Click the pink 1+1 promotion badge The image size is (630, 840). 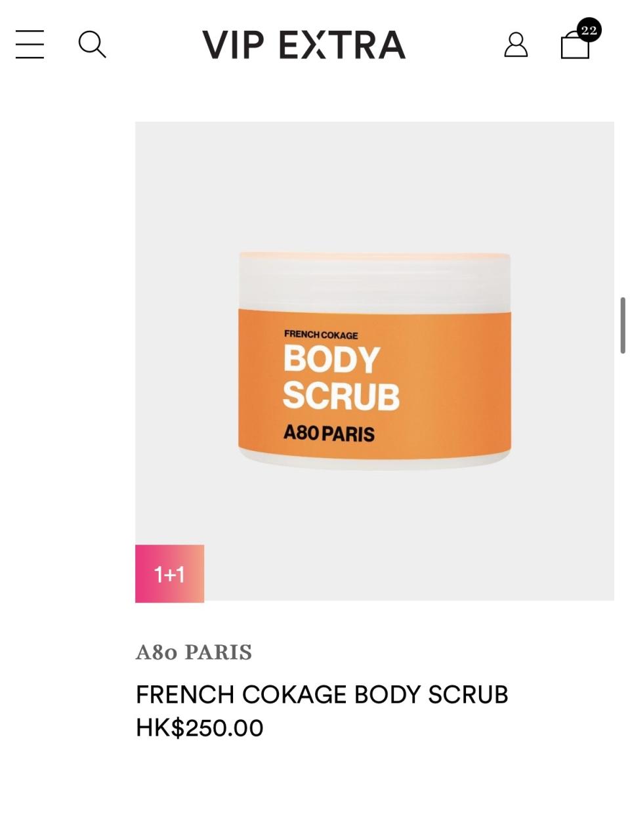(x=169, y=574)
